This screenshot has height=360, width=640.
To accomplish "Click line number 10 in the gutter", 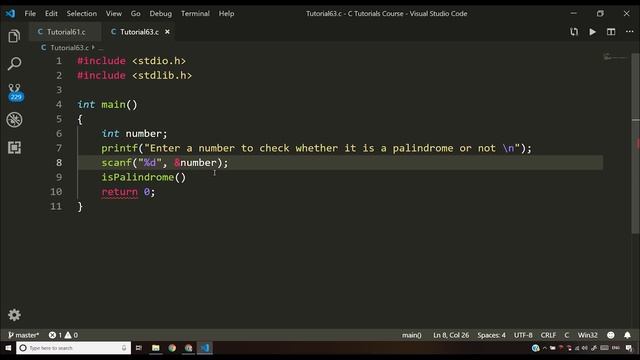I will coord(56,192).
